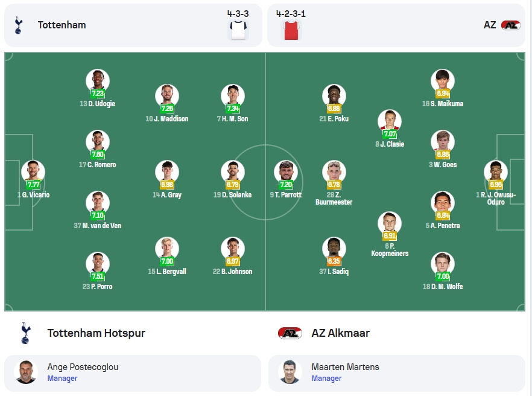This screenshot has width=532, height=396.
Task: Open J. Clasie's player photo
Action: (x=390, y=121)
